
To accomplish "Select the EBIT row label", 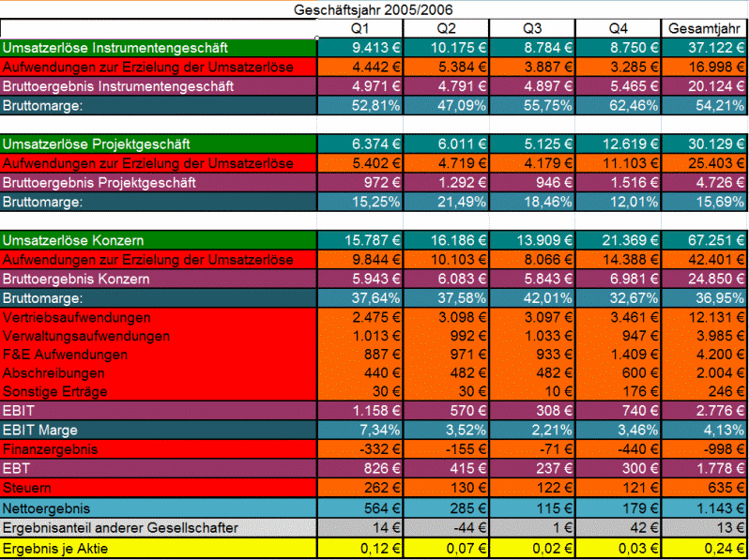I will tap(159, 411).
